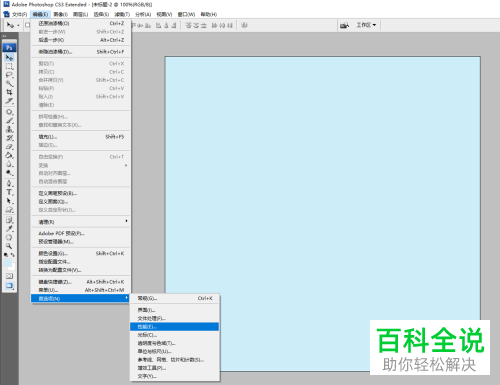This screenshot has height=385, width=500.
Task: Open 预设管理器 Preset Manager
Action: click(x=80, y=242)
